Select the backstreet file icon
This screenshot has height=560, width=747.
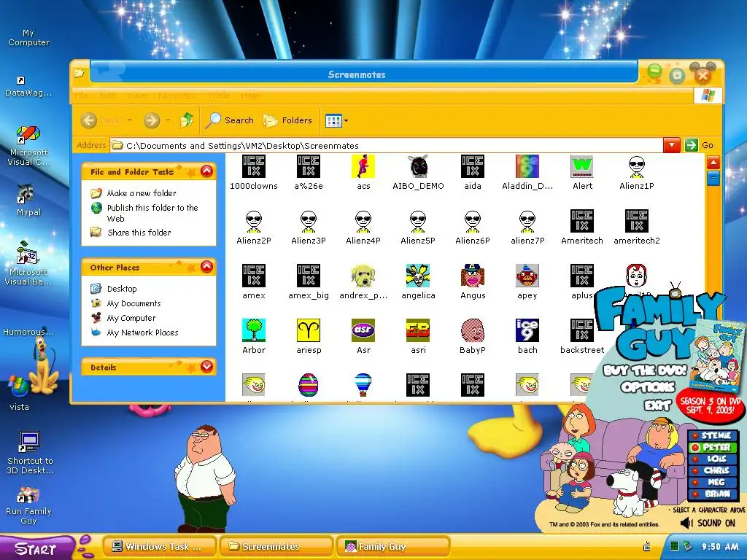pos(582,336)
